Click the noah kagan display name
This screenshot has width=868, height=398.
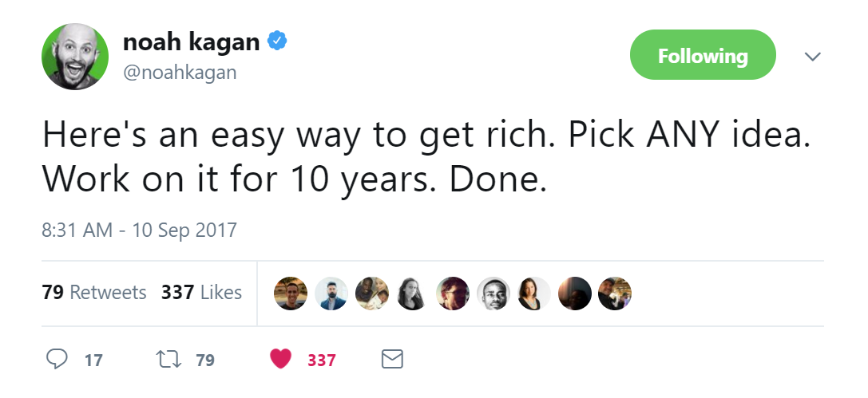point(191,43)
